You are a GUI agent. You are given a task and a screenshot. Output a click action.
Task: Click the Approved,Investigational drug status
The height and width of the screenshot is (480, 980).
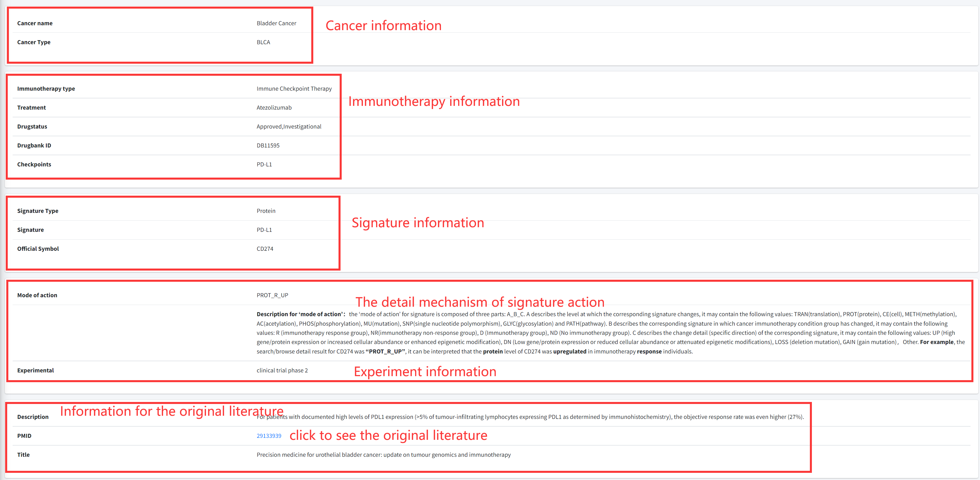point(289,126)
